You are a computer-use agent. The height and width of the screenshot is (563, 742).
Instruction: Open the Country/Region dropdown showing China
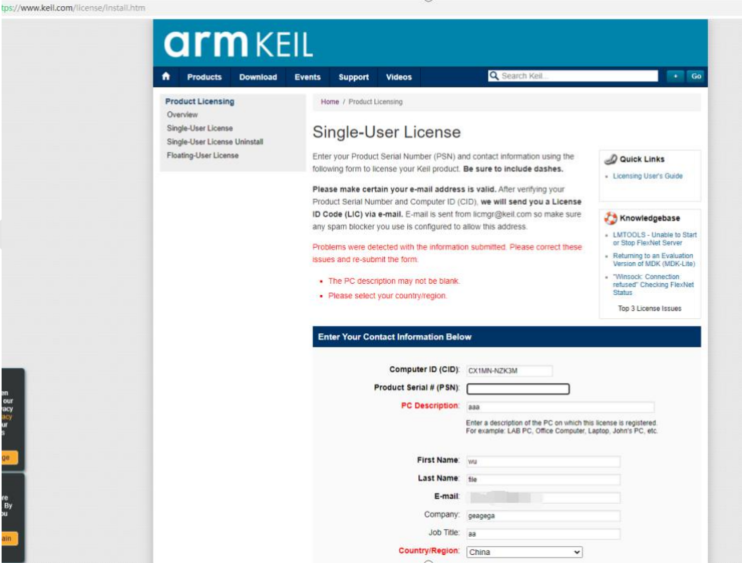click(524, 552)
